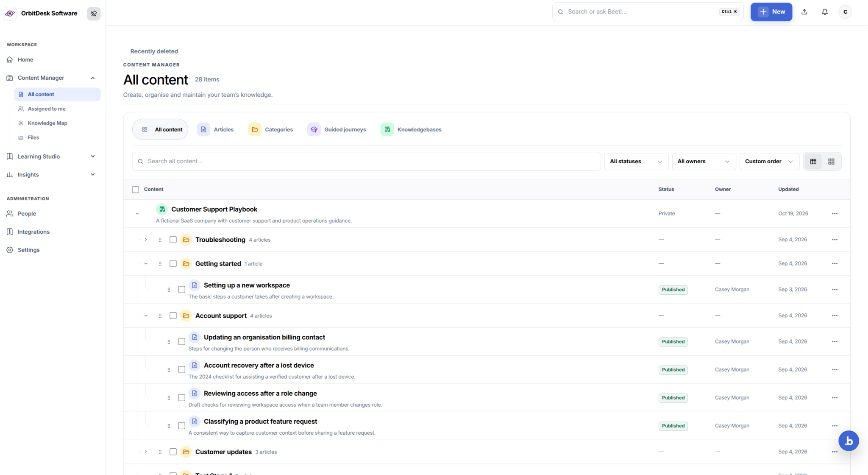Open the Knowledgebases tab
The height and width of the screenshot is (475, 868).
(x=411, y=129)
